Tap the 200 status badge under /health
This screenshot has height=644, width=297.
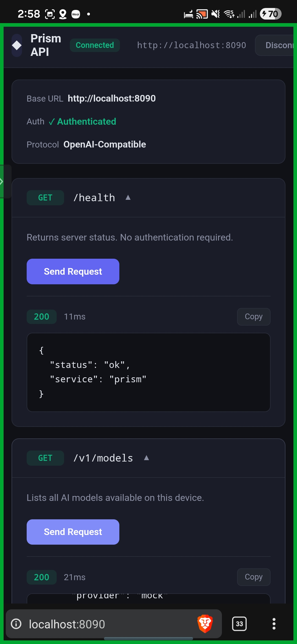(41, 316)
